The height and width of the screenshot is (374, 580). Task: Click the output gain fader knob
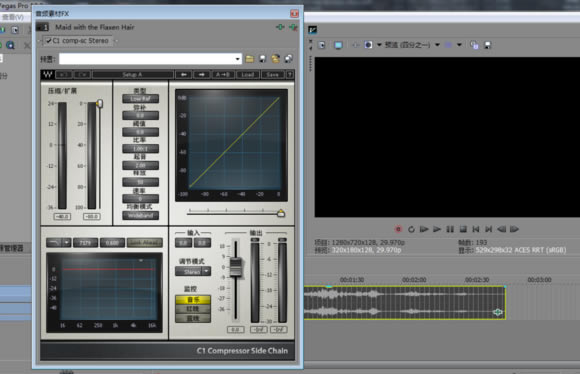(236, 267)
